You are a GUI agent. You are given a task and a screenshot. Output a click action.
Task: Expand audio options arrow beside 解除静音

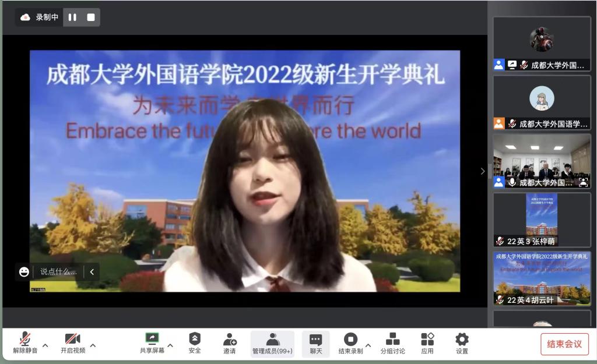click(x=45, y=345)
